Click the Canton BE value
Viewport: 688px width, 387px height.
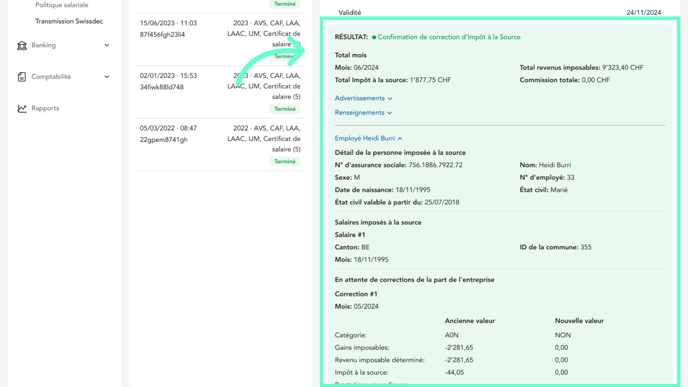[365, 247]
